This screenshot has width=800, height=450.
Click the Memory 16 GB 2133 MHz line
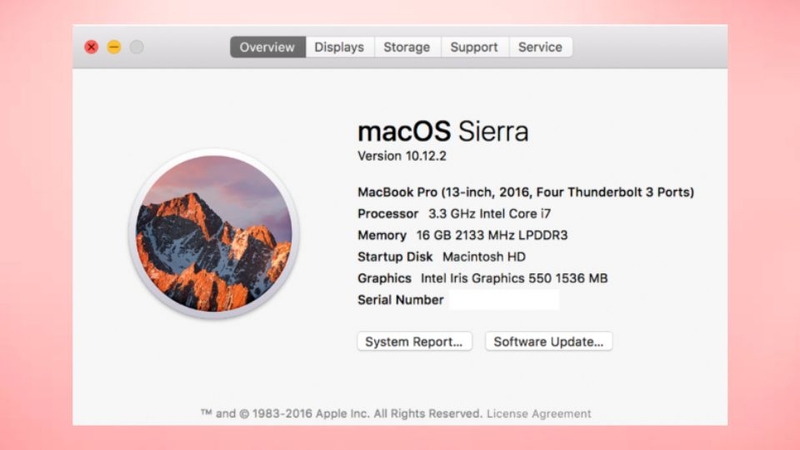coord(463,235)
